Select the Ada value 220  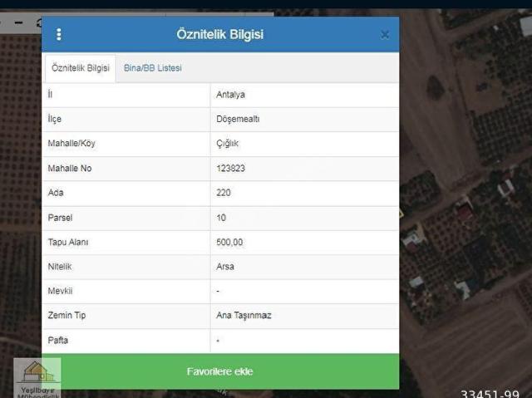(224, 193)
